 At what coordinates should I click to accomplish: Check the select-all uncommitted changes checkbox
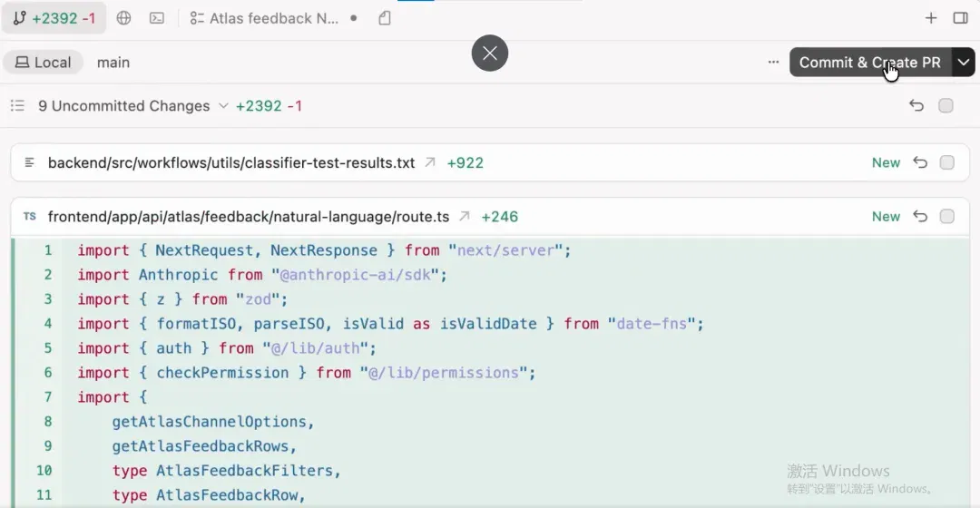tap(946, 105)
